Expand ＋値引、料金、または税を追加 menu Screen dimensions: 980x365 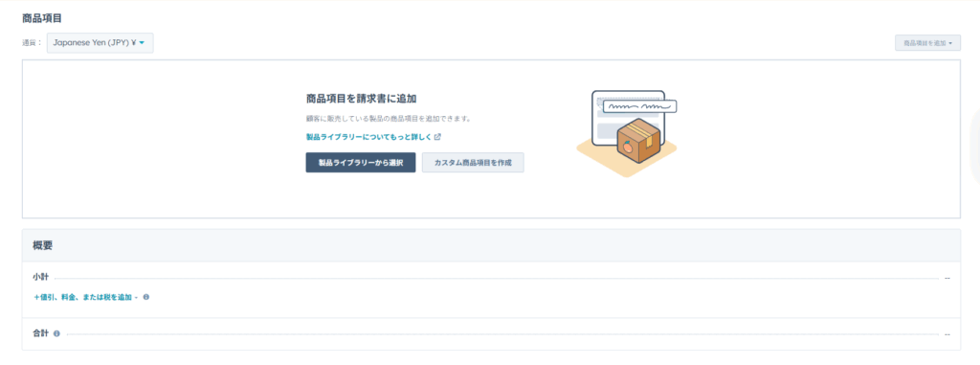(x=85, y=297)
